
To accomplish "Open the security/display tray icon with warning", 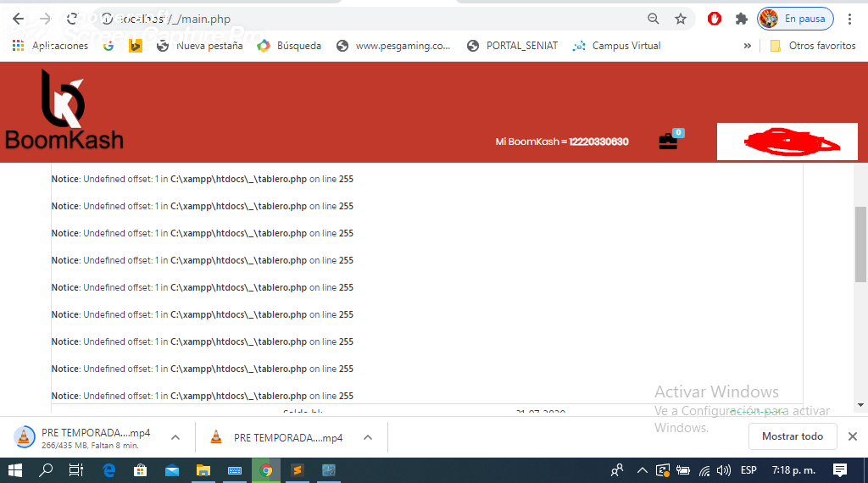I will click(663, 470).
